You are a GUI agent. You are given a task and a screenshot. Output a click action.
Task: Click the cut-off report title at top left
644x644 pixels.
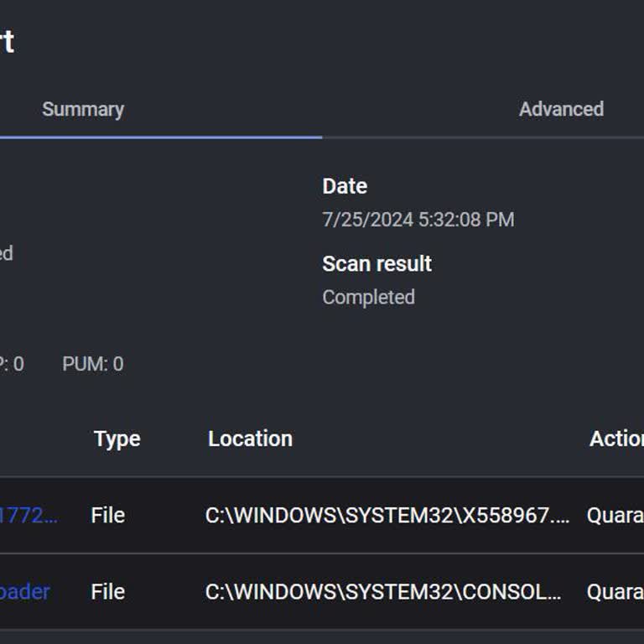[7, 42]
